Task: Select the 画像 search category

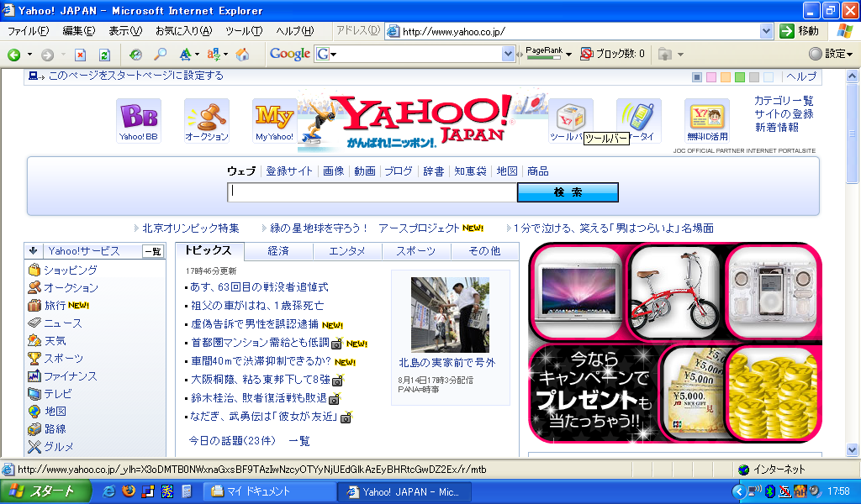Action: click(x=333, y=171)
